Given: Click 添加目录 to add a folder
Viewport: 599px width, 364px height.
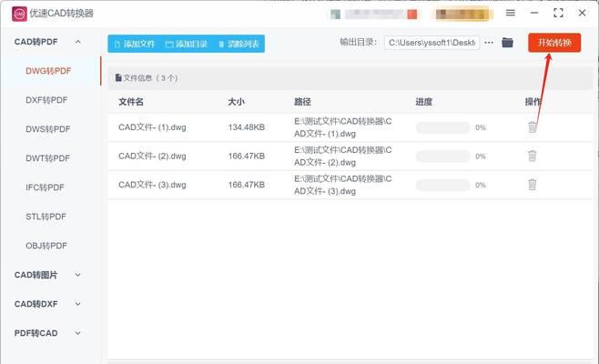Looking at the screenshot, I should [x=187, y=44].
